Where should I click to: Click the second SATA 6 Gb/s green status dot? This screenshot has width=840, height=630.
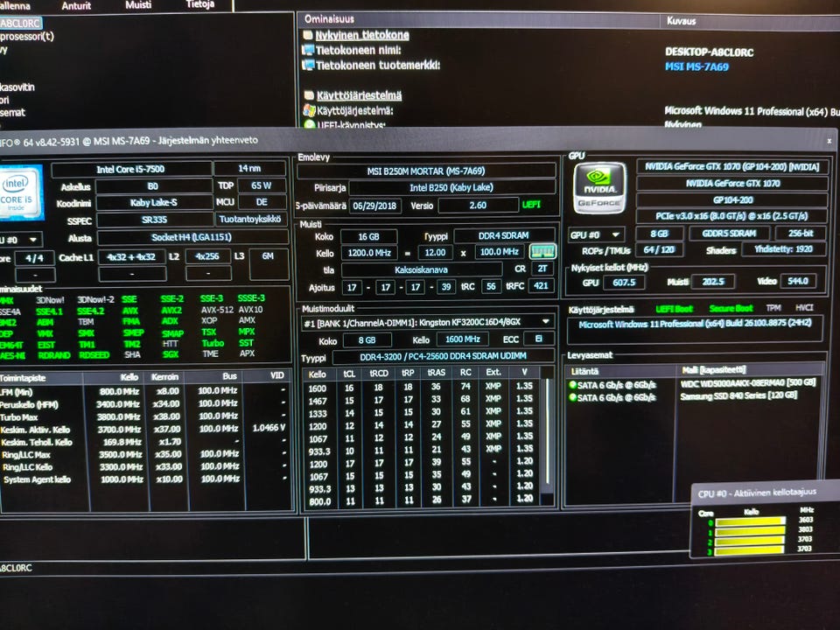572,397
